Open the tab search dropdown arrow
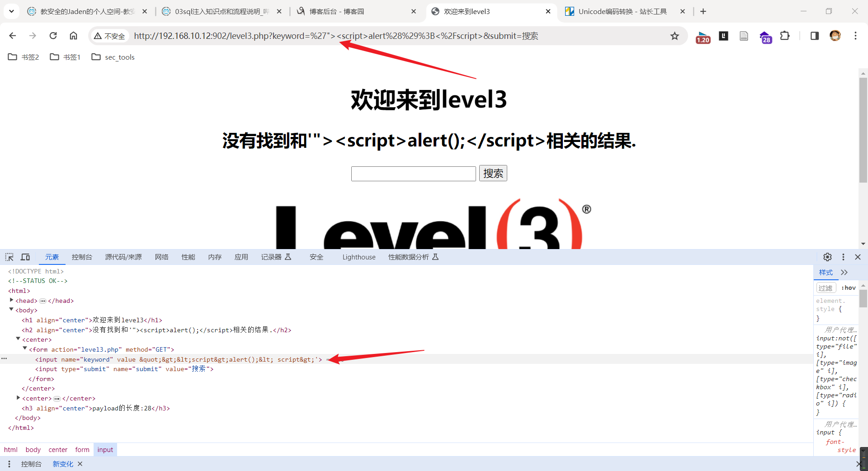This screenshot has width=868, height=471. tap(11, 11)
